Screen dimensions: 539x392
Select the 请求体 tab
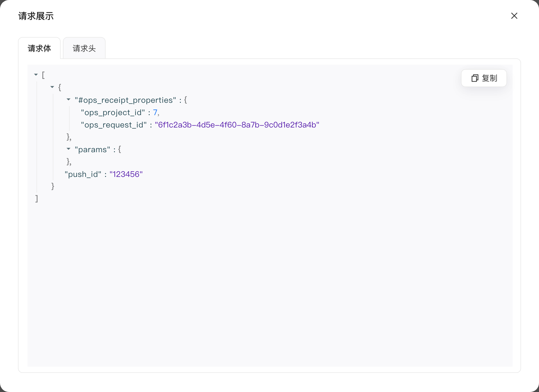coord(39,48)
